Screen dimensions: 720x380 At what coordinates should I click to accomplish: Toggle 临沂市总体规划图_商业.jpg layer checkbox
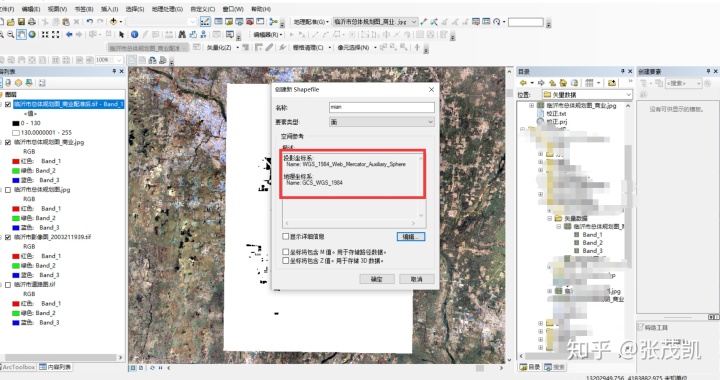[x=8, y=142]
